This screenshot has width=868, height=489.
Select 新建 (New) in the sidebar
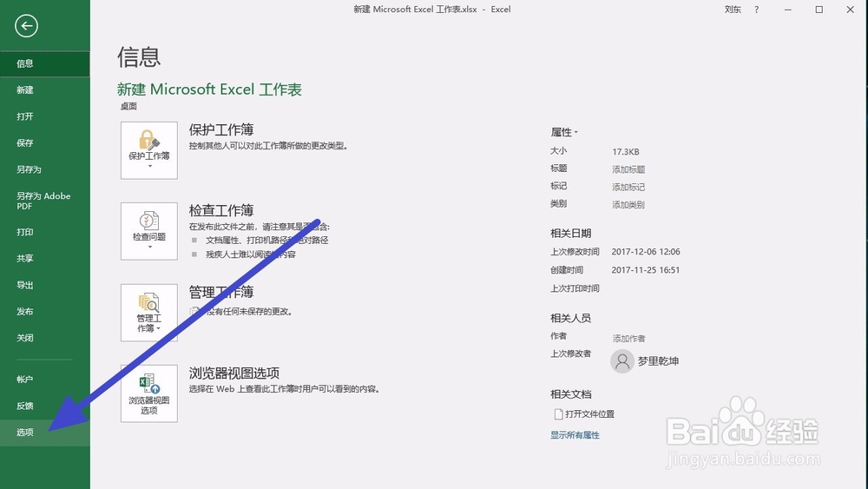(x=45, y=89)
